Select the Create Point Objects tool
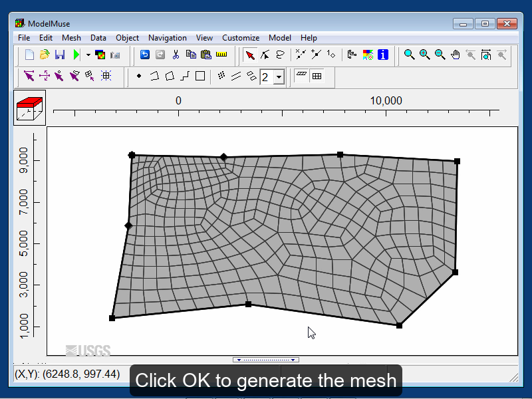 [x=138, y=76]
